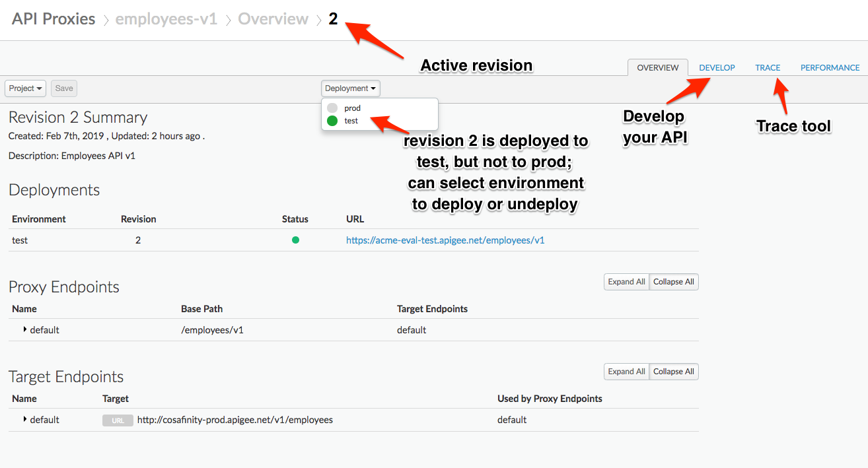Viewport: 868px width, 468px height.
Task: Click the Deployments section heading
Action: (54, 190)
